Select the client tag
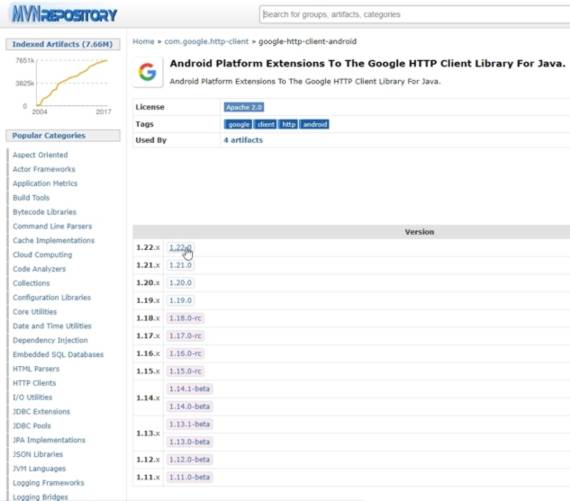The width and height of the screenshot is (570, 501). point(265,124)
